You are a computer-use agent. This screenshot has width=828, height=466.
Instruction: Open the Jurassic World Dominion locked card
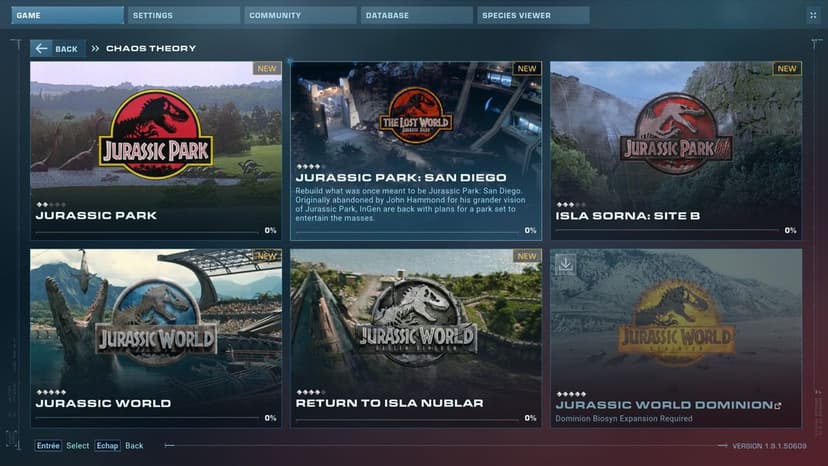click(x=676, y=338)
